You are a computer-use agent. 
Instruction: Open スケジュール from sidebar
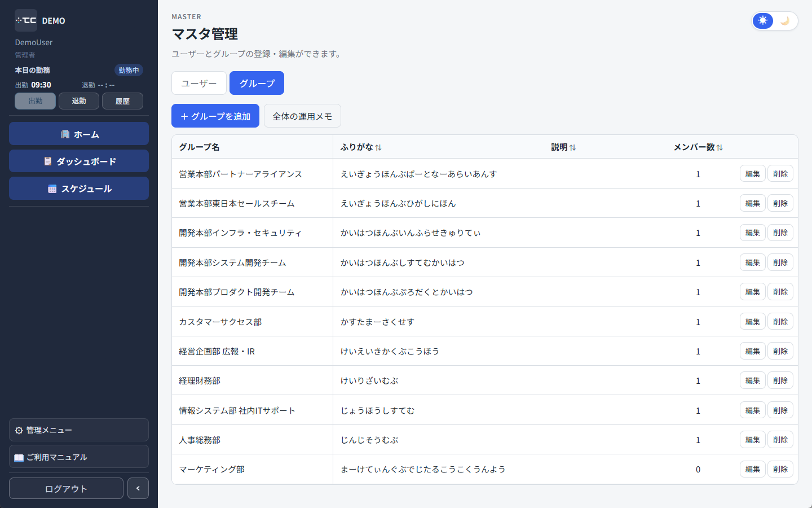[79, 189]
